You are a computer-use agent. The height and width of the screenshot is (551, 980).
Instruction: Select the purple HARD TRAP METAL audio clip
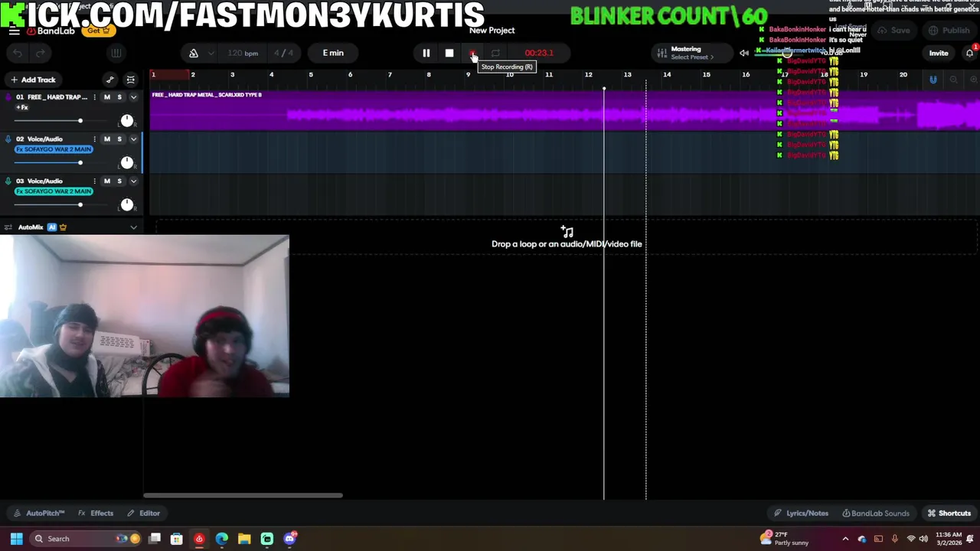[x=565, y=110]
